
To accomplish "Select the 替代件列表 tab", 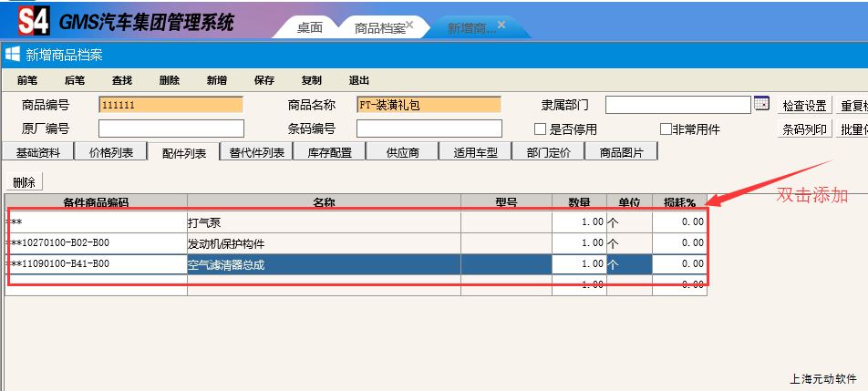I will [x=257, y=152].
